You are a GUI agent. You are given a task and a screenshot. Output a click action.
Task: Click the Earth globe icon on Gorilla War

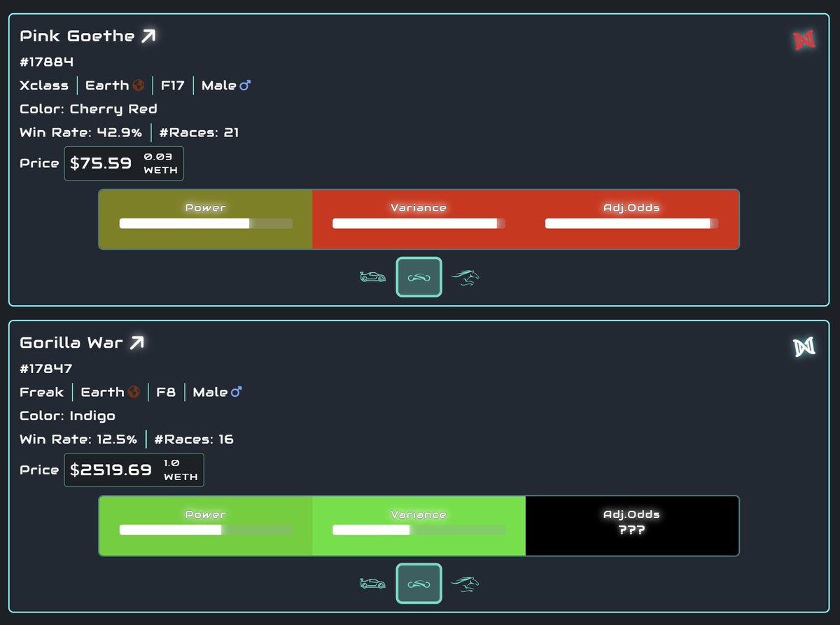(x=134, y=392)
